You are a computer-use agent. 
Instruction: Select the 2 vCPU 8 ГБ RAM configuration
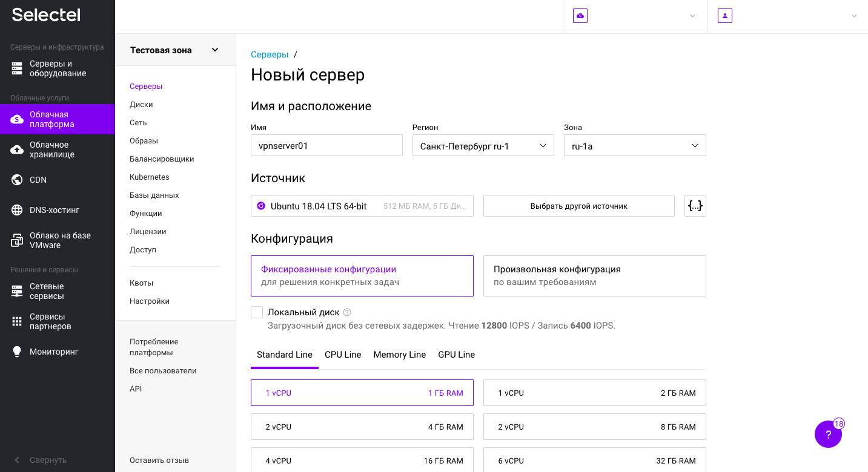tap(594, 427)
